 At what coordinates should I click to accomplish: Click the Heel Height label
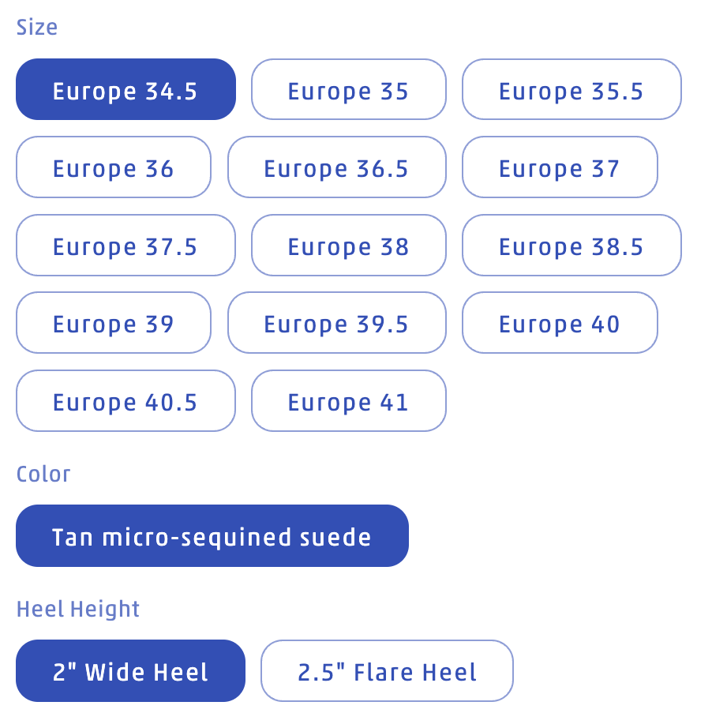point(78,609)
